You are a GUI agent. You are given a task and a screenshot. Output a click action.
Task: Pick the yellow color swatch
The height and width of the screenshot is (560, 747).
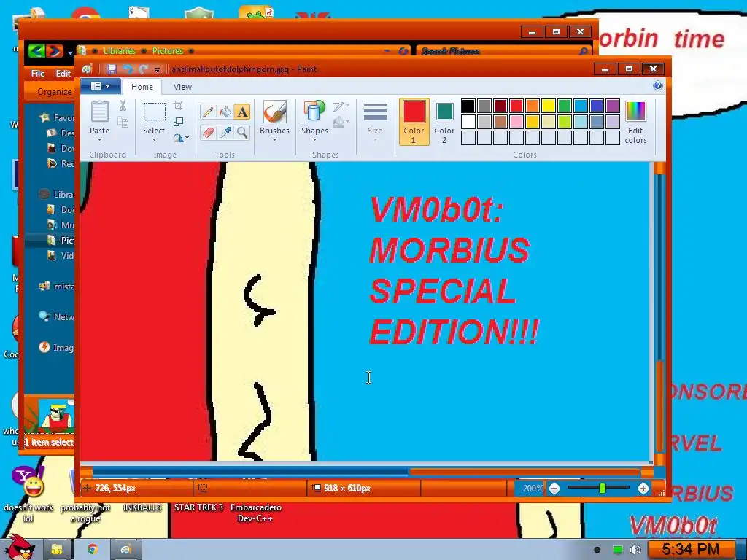click(x=549, y=106)
